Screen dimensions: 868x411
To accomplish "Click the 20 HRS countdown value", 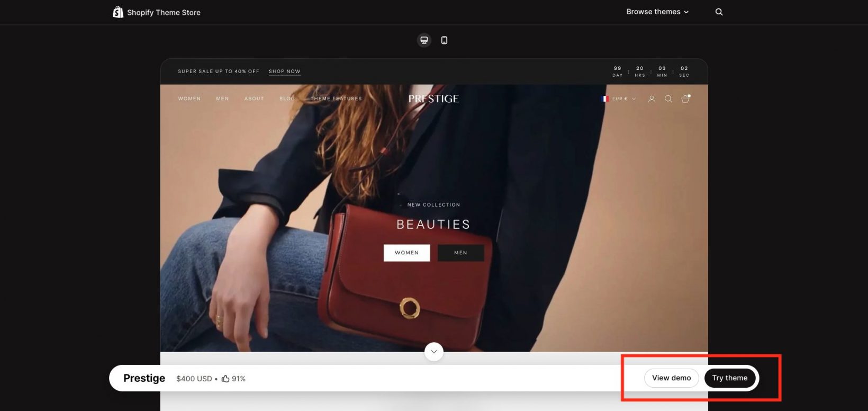I will tap(640, 72).
